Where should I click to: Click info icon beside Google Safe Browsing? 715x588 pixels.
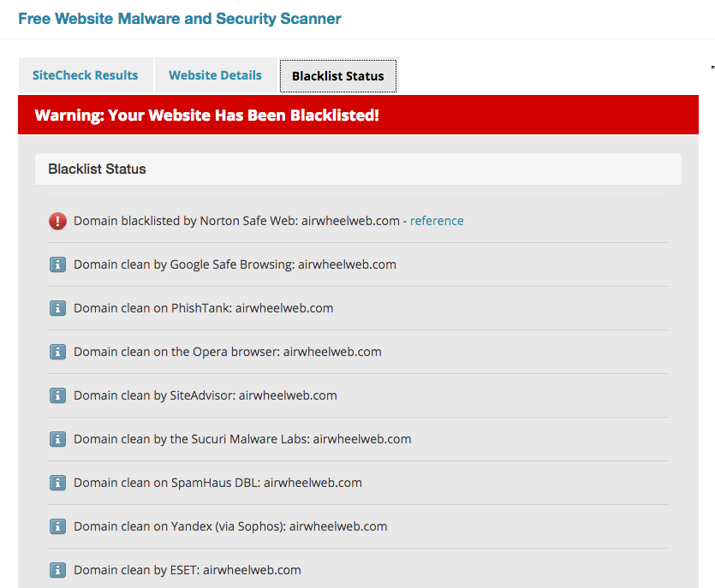click(x=57, y=264)
